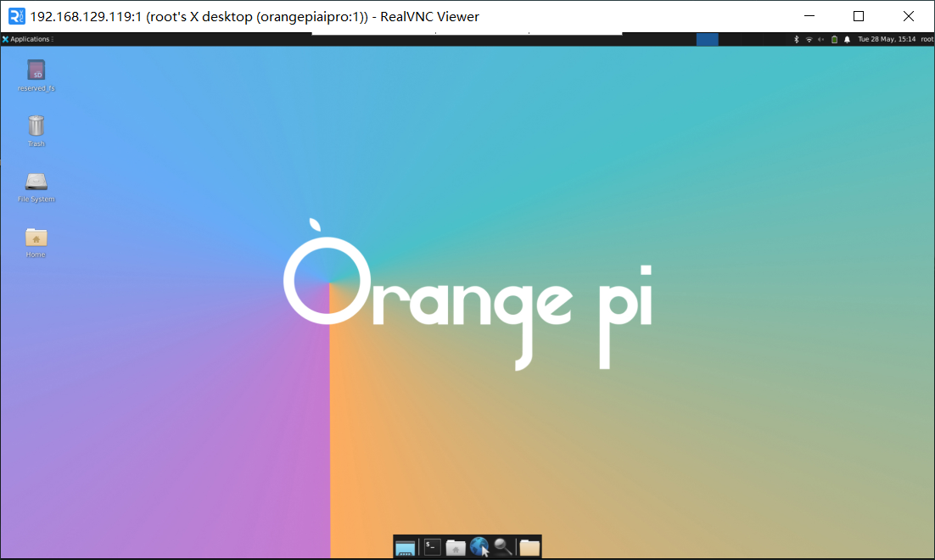Select the Home folder desktop icon
This screenshot has width=935, height=560.
click(36, 243)
